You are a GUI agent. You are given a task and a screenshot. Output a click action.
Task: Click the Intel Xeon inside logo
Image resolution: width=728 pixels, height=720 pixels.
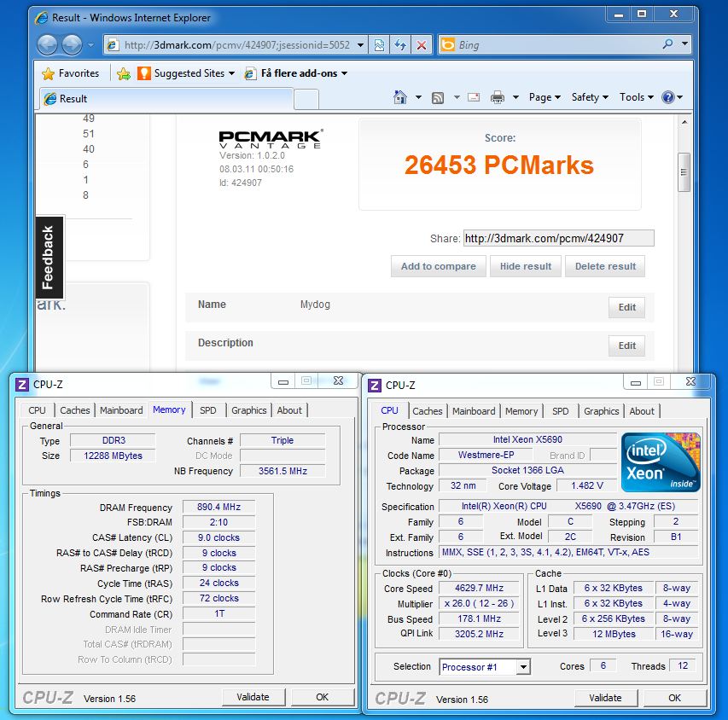[661, 462]
